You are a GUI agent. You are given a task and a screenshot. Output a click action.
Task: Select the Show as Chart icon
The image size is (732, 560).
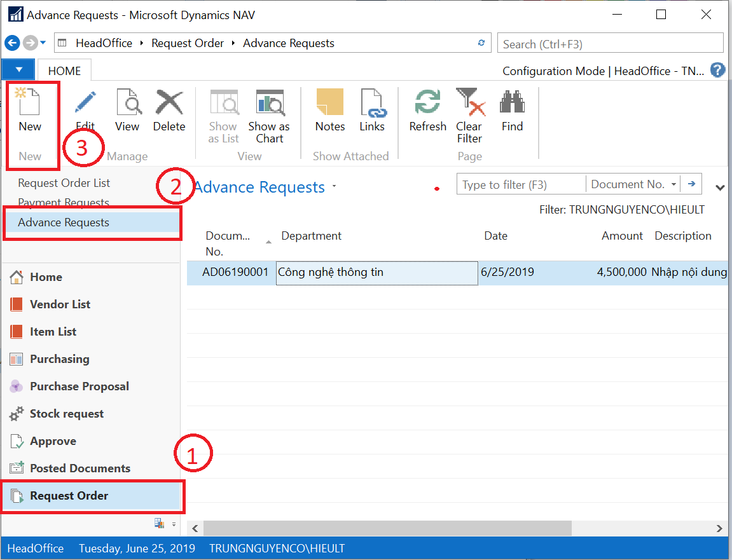point(270,102)
